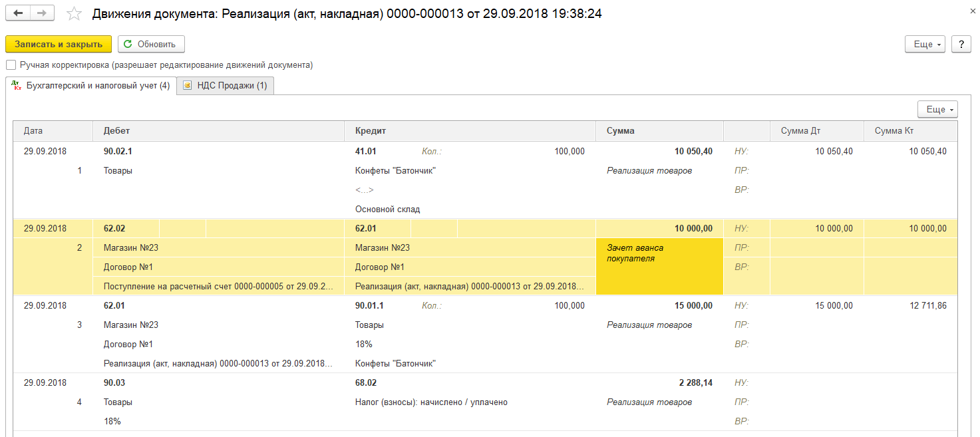Screen dimensions: 980x437
Task: Select Бухгалтерский и налоговый учет tab
Action: (x=98, y=86)
